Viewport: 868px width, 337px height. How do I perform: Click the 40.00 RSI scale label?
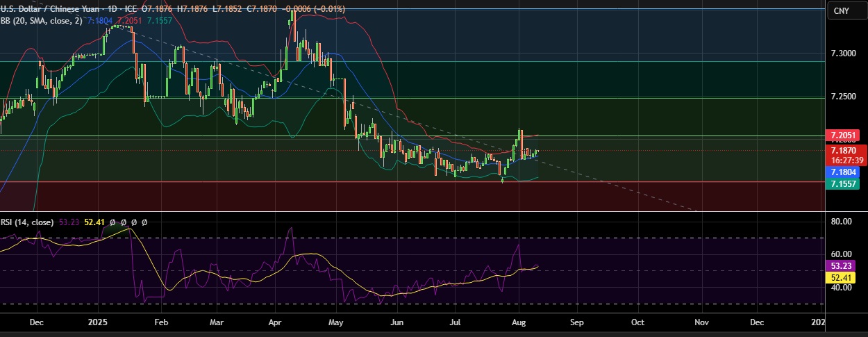tap(842, 288)
